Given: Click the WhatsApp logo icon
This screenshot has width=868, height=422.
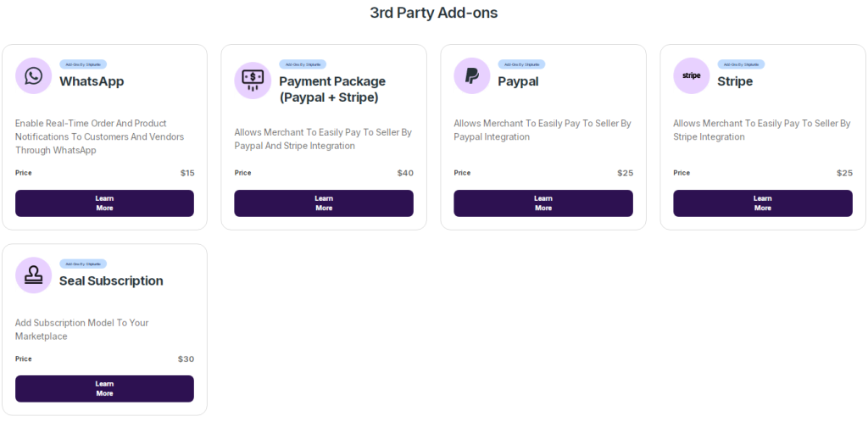Looking at the screenshot, I should [x=33, y=76].
